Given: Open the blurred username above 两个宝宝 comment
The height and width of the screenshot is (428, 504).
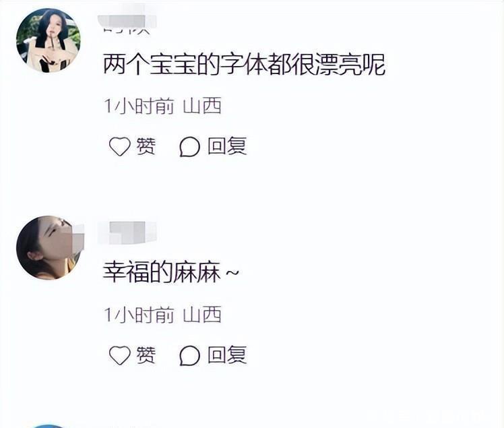Looking at the screenshot, I should coord(127,21).
